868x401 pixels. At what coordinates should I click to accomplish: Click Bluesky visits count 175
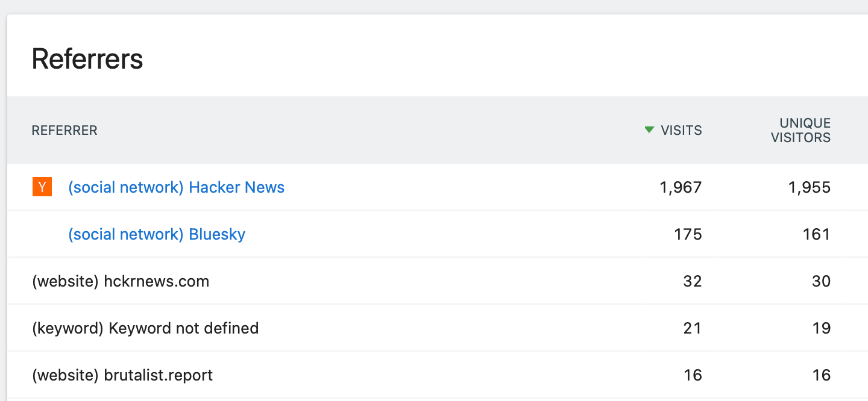[688, 234]
